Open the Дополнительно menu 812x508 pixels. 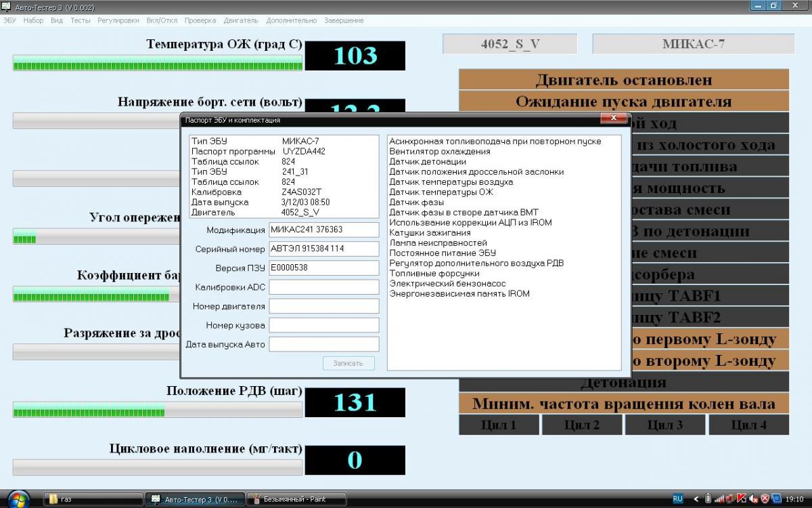click(x=292, y=20)
